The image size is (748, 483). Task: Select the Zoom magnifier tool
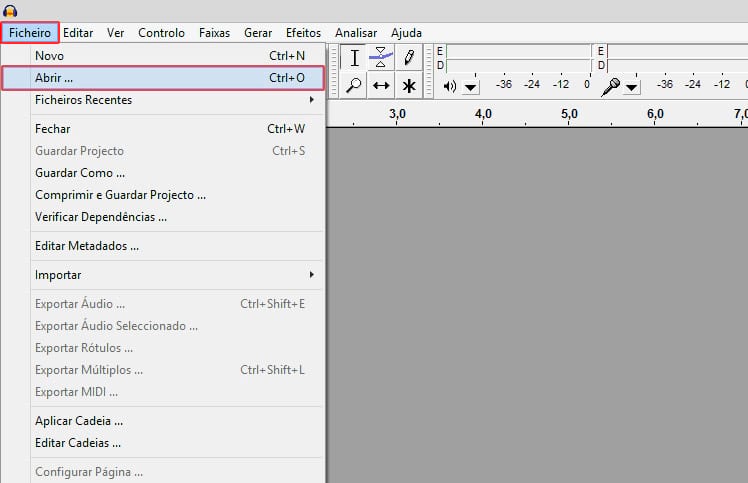[x=354, y=85]
